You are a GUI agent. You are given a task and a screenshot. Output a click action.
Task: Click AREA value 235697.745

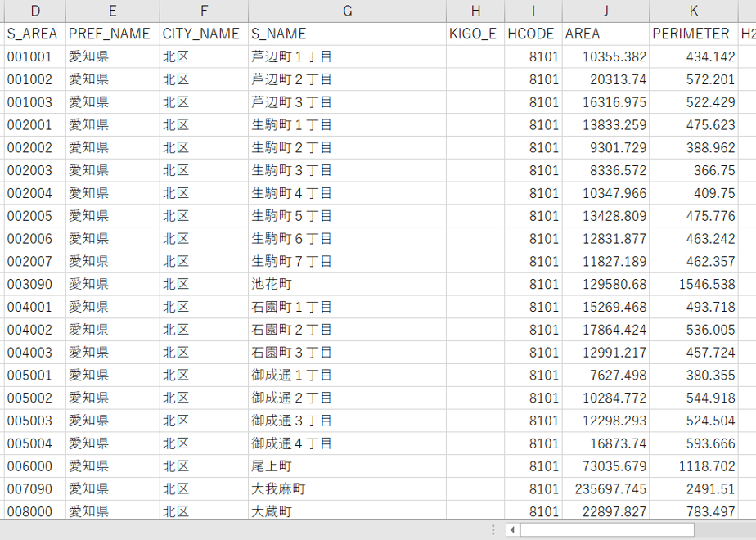pyautogui.click(x=605, y=489)
